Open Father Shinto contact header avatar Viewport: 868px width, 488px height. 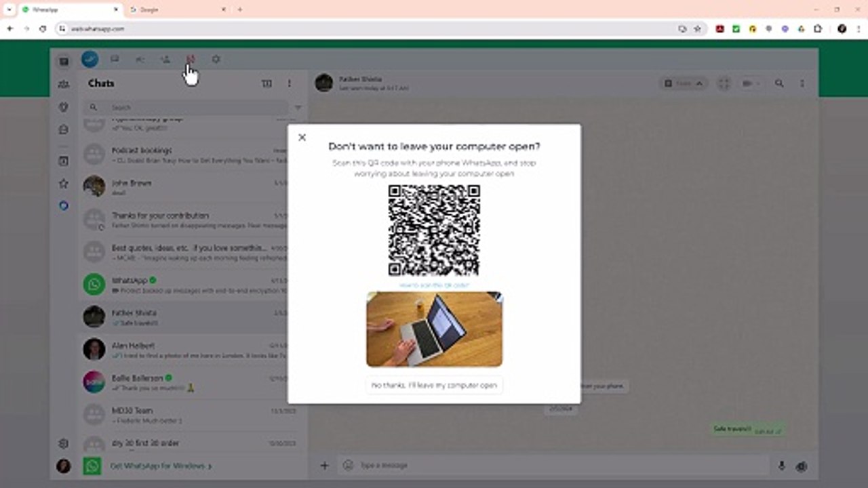point(324,83)
